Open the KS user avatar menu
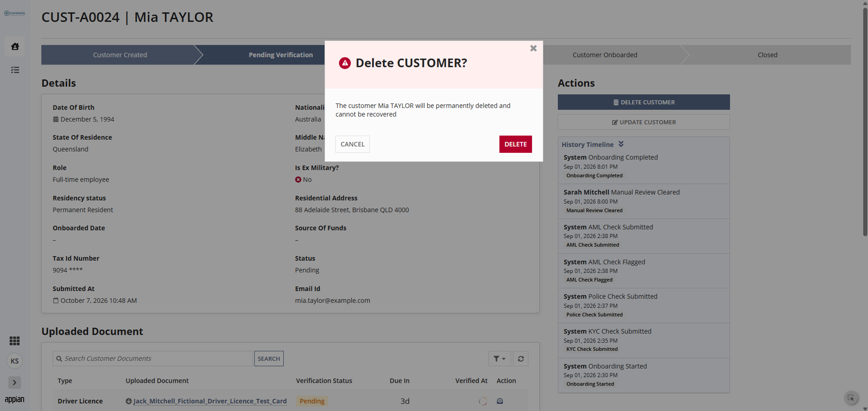The image size is (868, 411). (14, 361)
